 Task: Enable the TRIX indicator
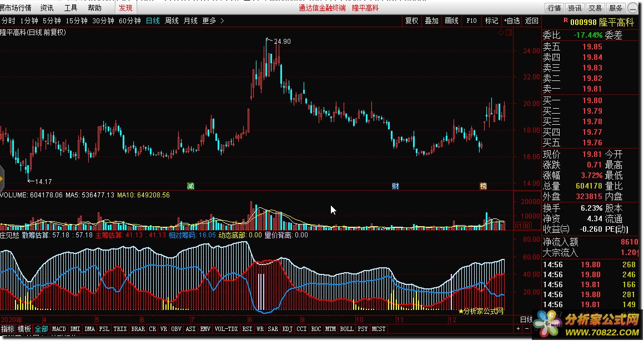120,329
